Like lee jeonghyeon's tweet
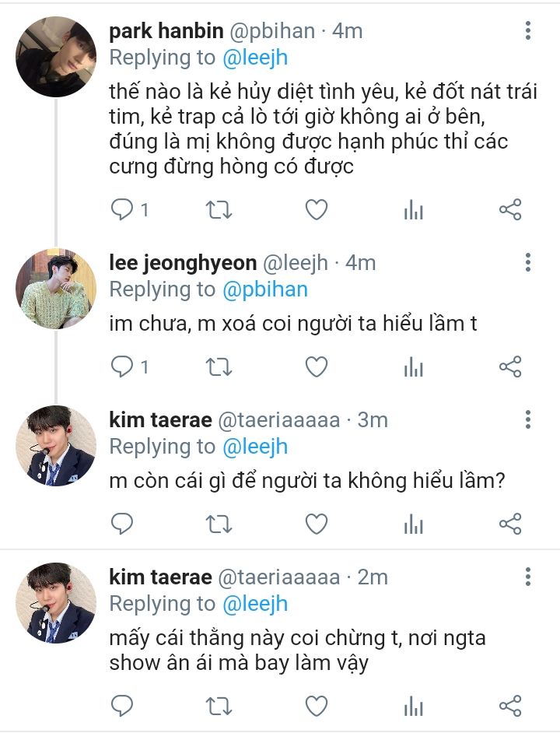 pos(316,366)
